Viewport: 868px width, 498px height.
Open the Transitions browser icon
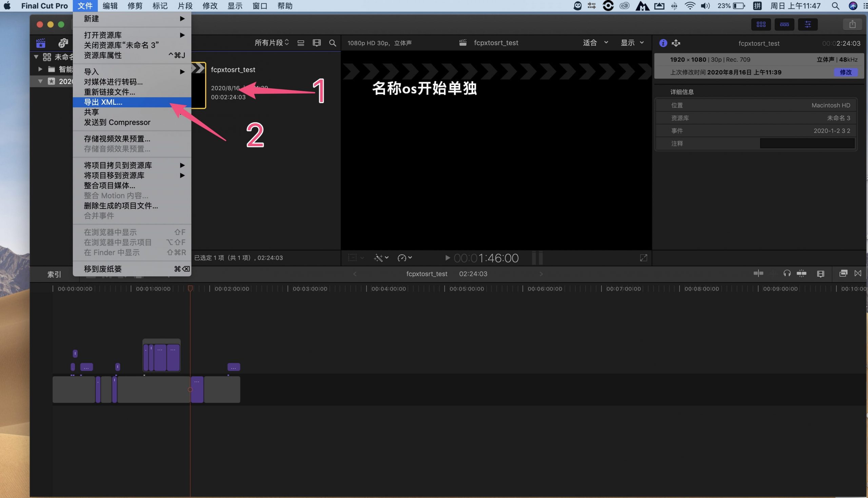pos(858,273)
